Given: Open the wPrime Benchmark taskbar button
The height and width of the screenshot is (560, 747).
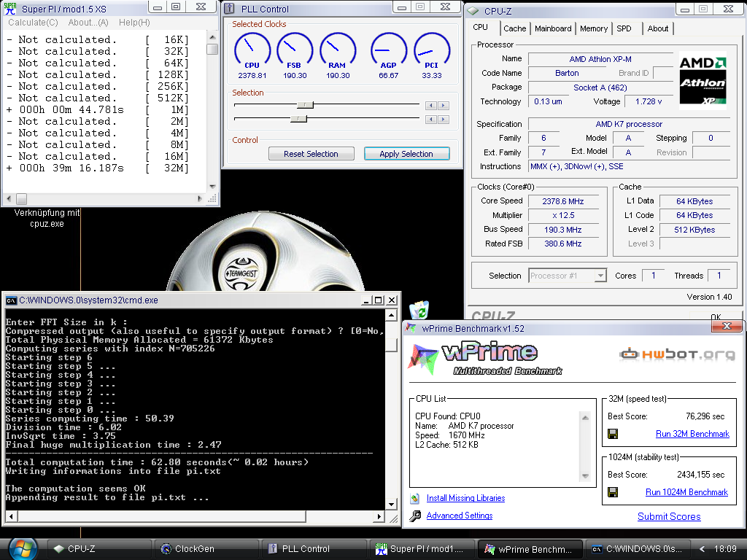Looking at the screenshot, I should tap(530, 549).
